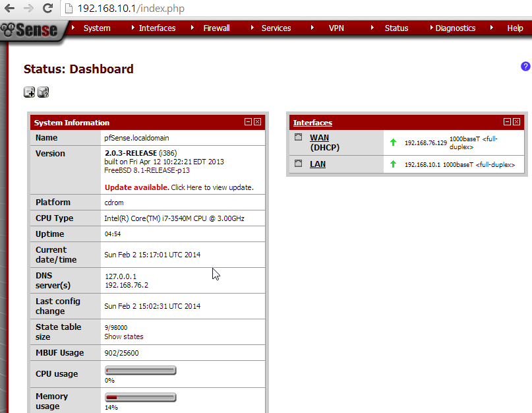Viewport: 532px width, 413px height.
Task: Reload the page with refresh icon
Action: pyautogui.click(x=48, y=8)
